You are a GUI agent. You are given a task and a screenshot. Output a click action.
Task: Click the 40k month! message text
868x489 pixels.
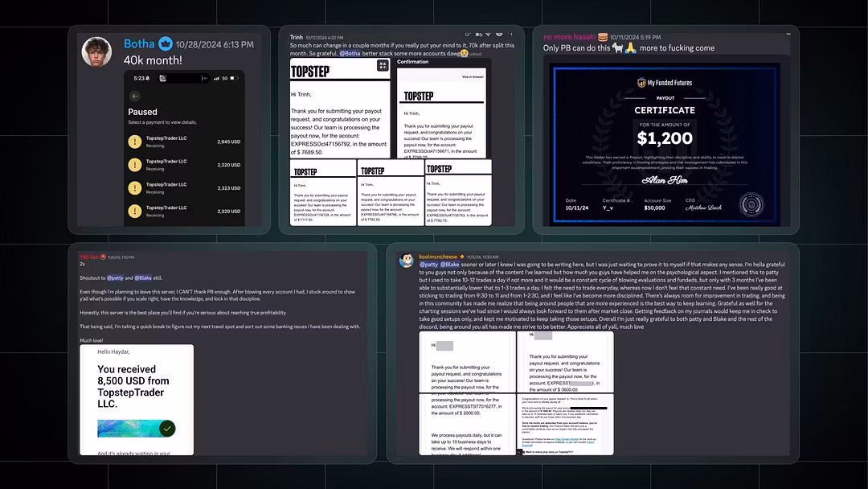coord(153,60)
